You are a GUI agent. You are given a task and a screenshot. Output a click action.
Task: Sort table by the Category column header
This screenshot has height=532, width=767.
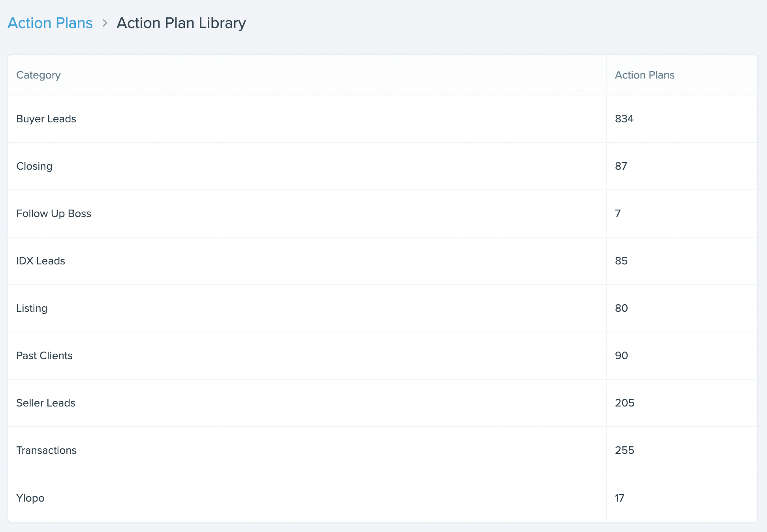click(38, 75)
